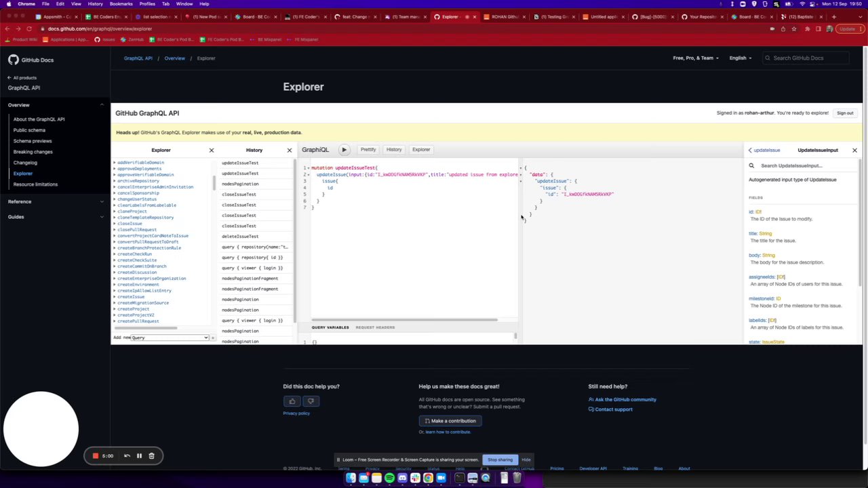Restart the Loom recording
This screenshot has width=868, height=488.
[127, 455]
